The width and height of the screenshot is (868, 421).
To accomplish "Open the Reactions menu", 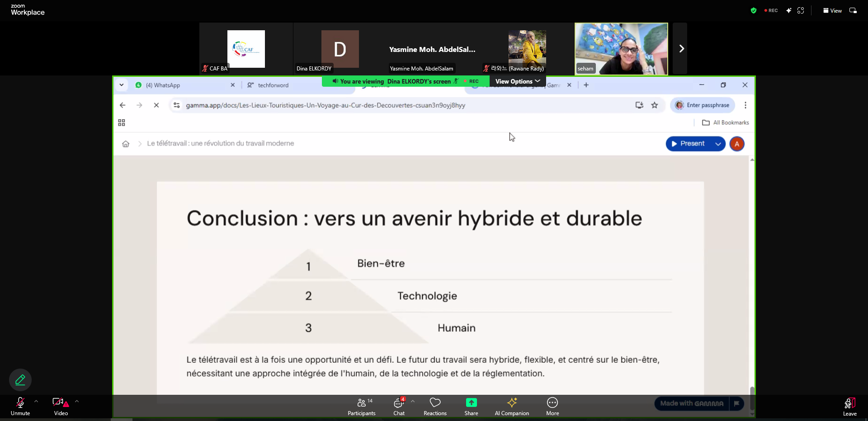I will pos(435,406).
